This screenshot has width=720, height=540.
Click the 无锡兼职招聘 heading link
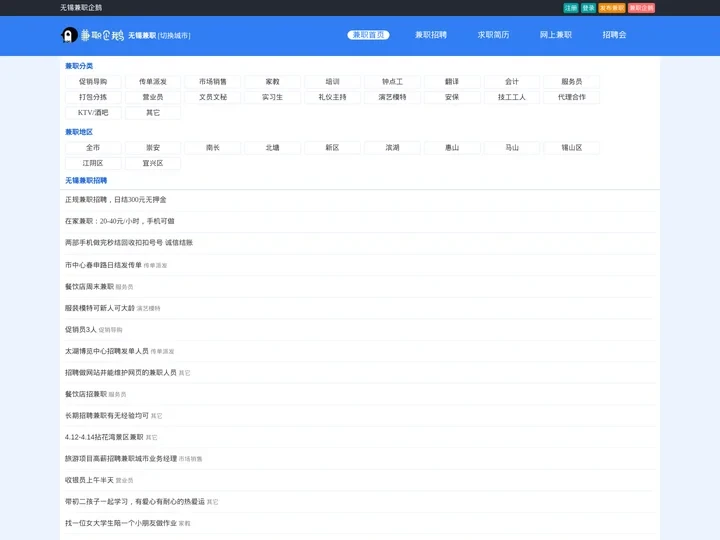(x=86, y=180)
